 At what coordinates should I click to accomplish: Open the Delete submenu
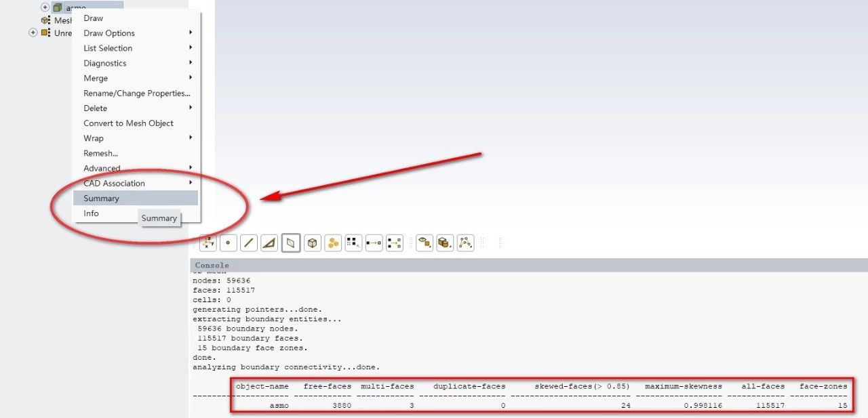(x=137, y=108)
